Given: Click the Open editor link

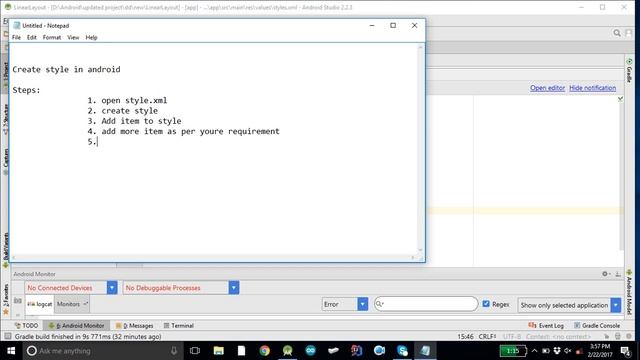Looking at the screenshot, I should [547, 88].
